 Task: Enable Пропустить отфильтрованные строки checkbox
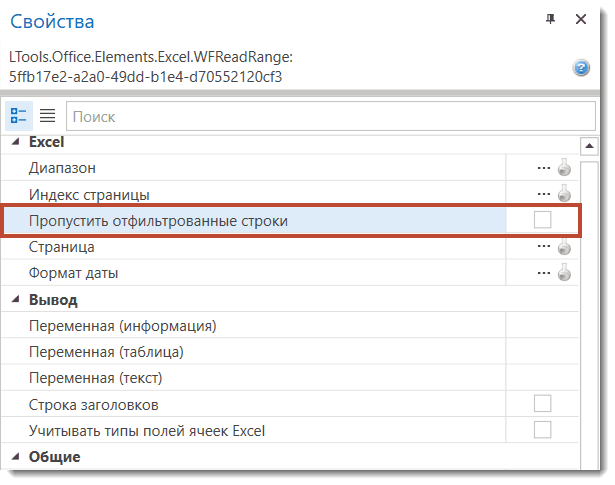[x=542, y=220]
